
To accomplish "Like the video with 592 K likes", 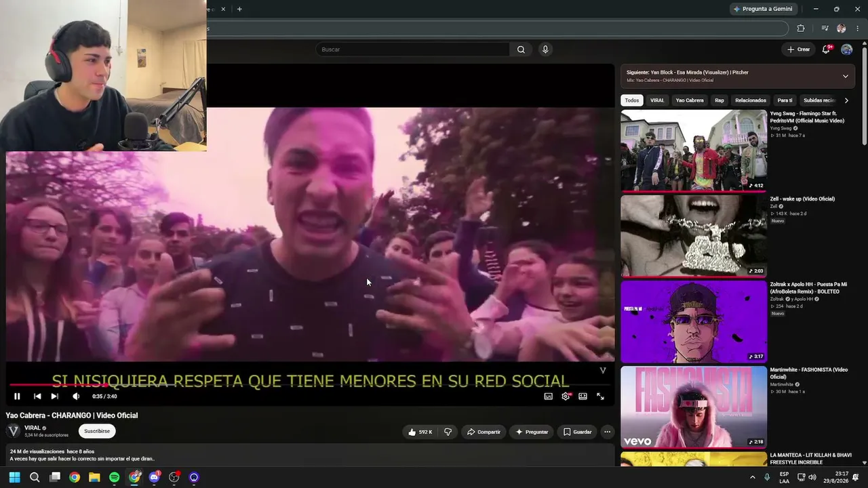I will (x=420, y=432).
